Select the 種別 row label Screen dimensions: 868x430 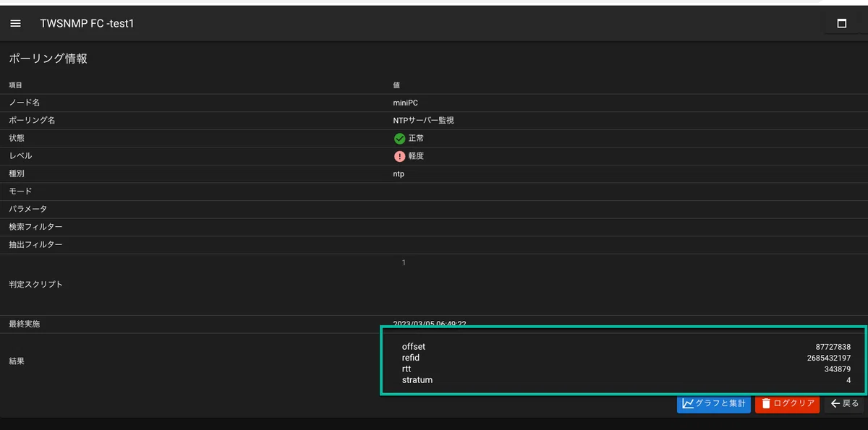point(17,174)
